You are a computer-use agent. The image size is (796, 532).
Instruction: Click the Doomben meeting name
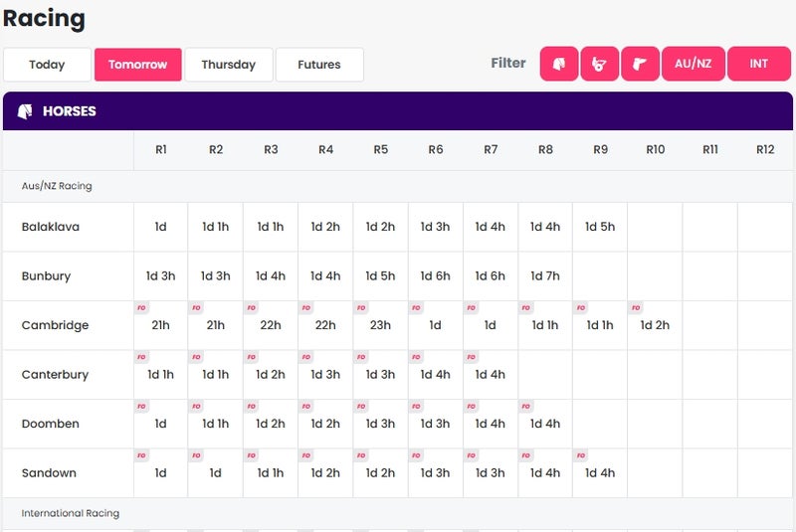(x=51, y=424)
